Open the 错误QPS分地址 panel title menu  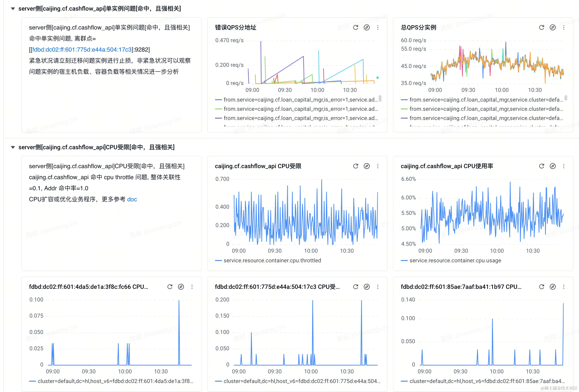[x=235, y=27]
